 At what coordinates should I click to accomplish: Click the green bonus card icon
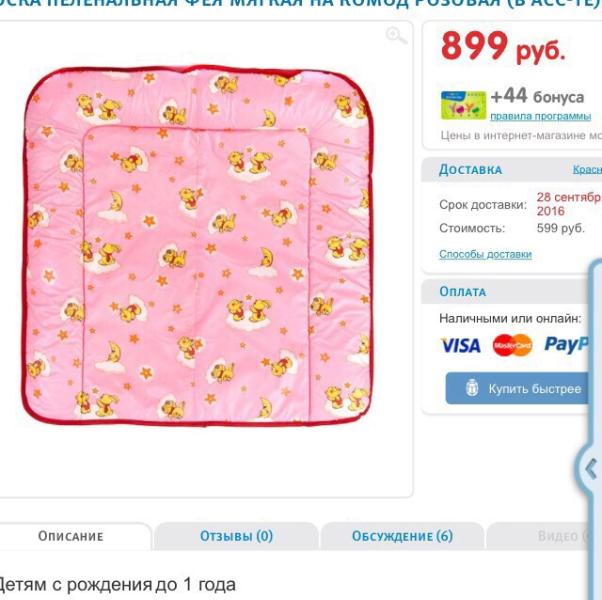pyautogui.click(x=463, y=105)
